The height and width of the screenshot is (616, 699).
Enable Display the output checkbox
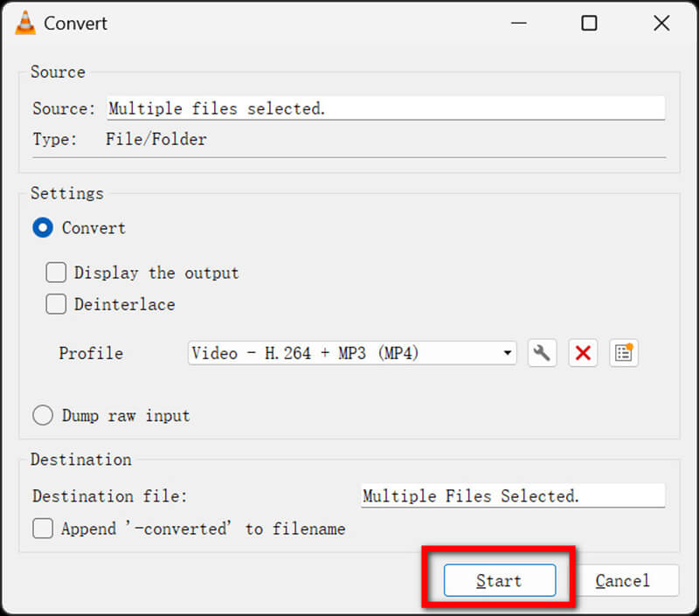point(56,273)
